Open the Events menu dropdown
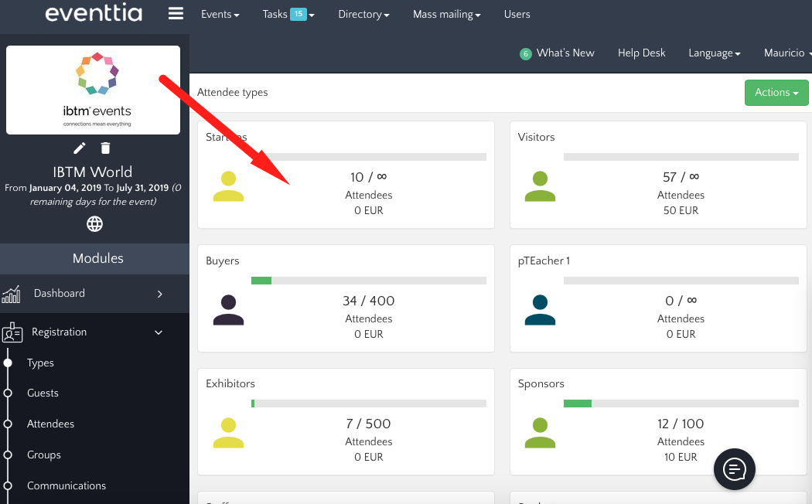812x504 pixels. click(220, 15)
